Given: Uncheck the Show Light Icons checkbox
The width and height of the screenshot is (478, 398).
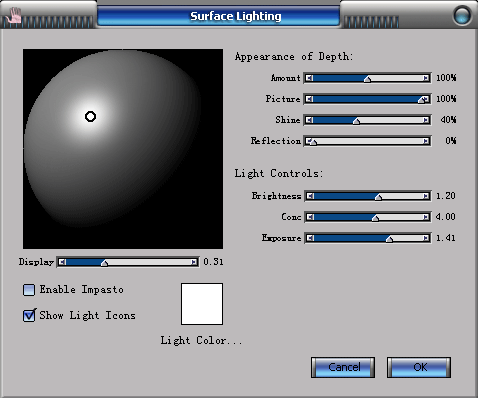Looking at the screenshot, I should point(29,315).
